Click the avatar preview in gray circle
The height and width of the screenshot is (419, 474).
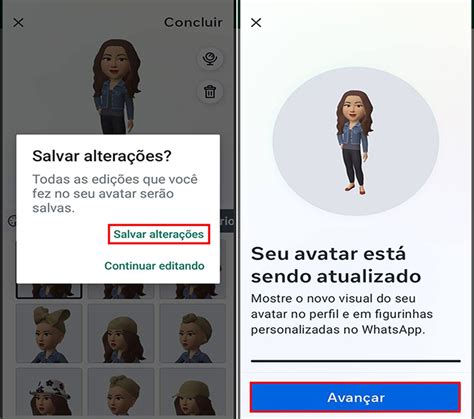(x=355, y=142)
